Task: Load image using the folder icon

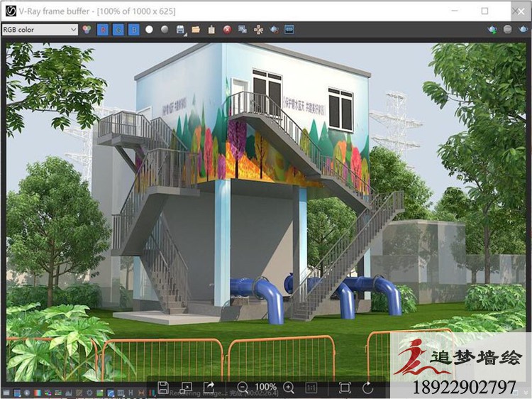Action: [196, 30]
